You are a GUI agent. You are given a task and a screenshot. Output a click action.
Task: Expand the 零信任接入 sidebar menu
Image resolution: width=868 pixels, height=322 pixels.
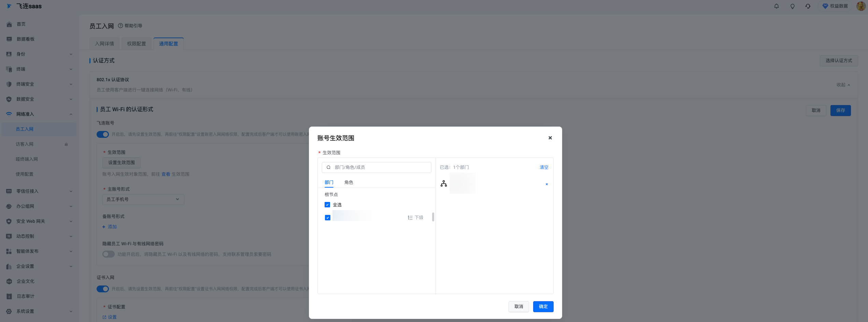(x=71, y=191)
